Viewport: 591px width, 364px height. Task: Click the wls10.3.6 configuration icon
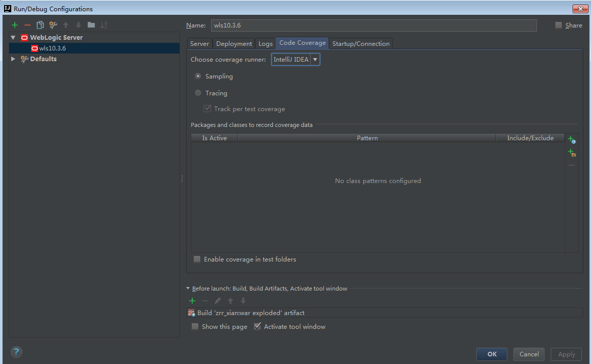point(34,48)
